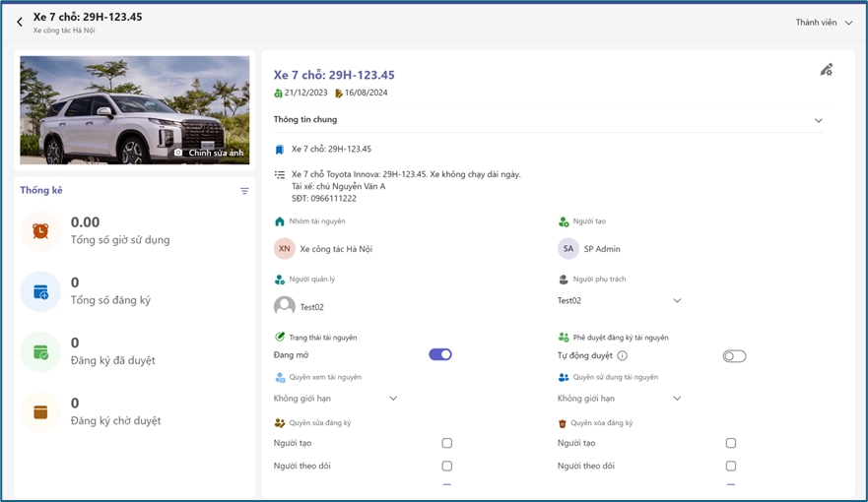Check Người theo dõi under Quyền xóa đăng ký

[730, 466]
